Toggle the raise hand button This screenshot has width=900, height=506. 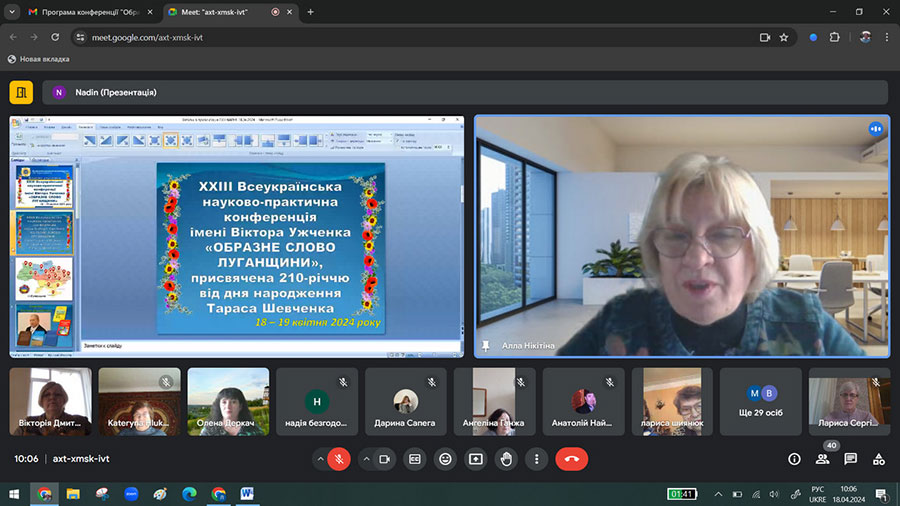point(507,459)
